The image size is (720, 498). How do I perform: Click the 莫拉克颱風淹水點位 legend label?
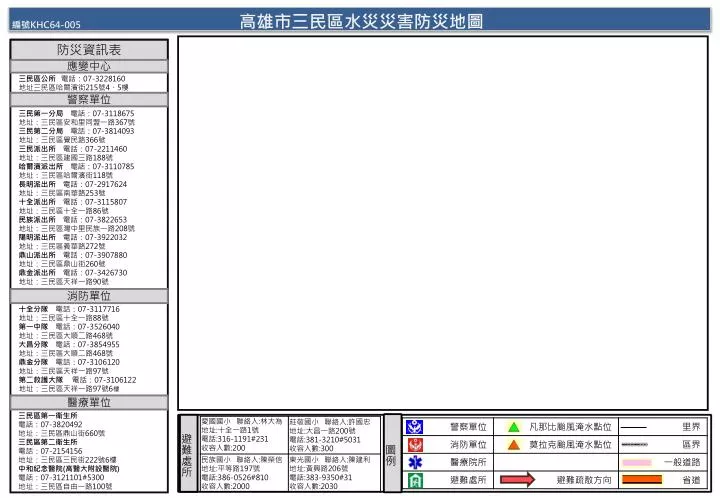coord(570,444)
